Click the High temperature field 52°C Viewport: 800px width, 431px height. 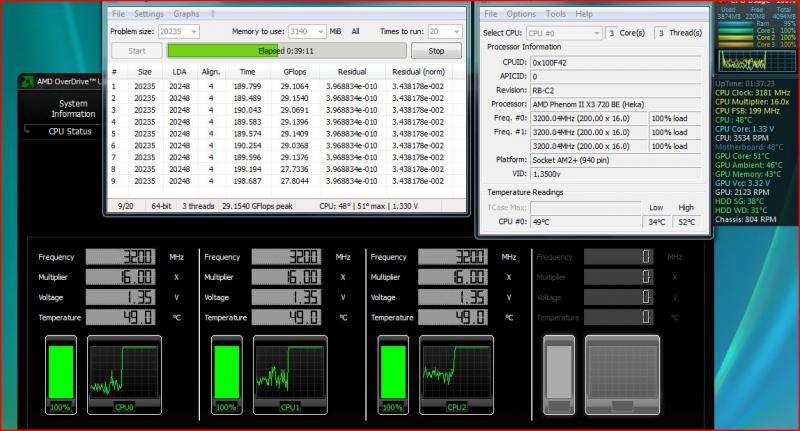(687, 222)
